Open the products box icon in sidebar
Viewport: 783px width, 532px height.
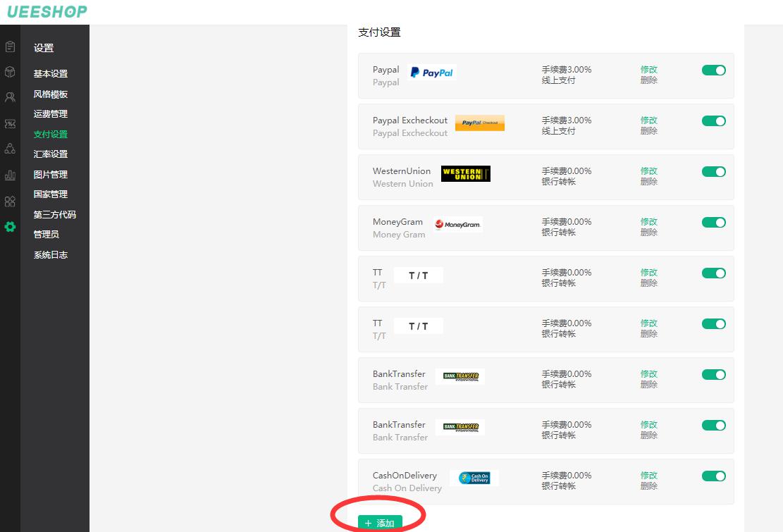tap(10, 72)
